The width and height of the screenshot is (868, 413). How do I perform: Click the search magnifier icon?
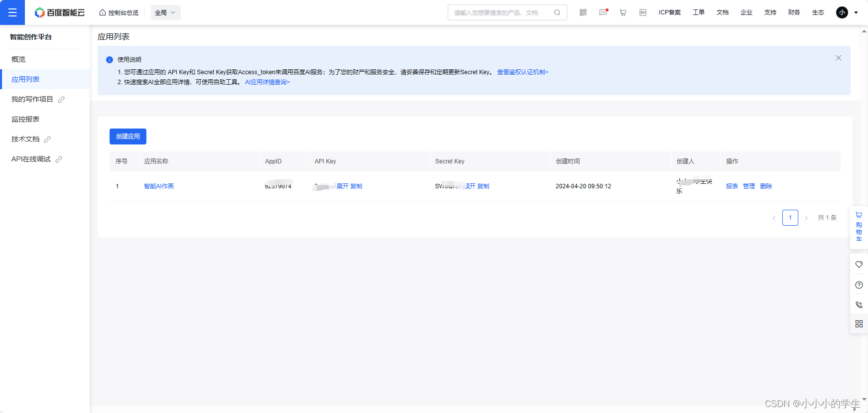coord(557,12)
